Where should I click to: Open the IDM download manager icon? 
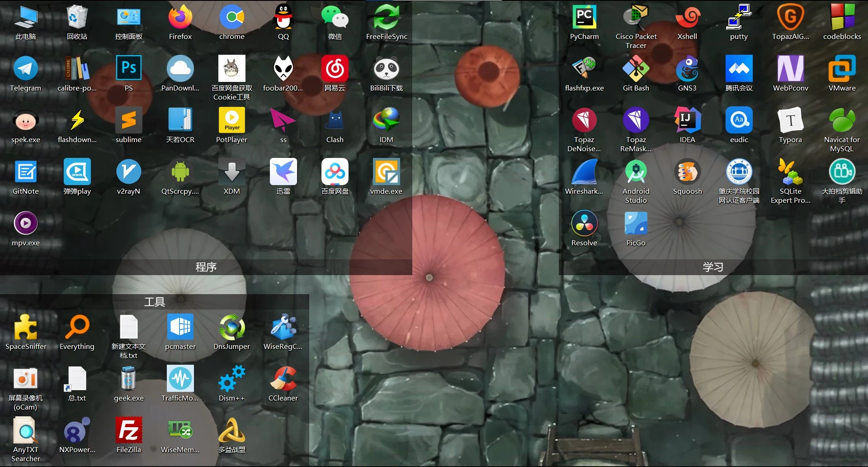tap(387, 120)
